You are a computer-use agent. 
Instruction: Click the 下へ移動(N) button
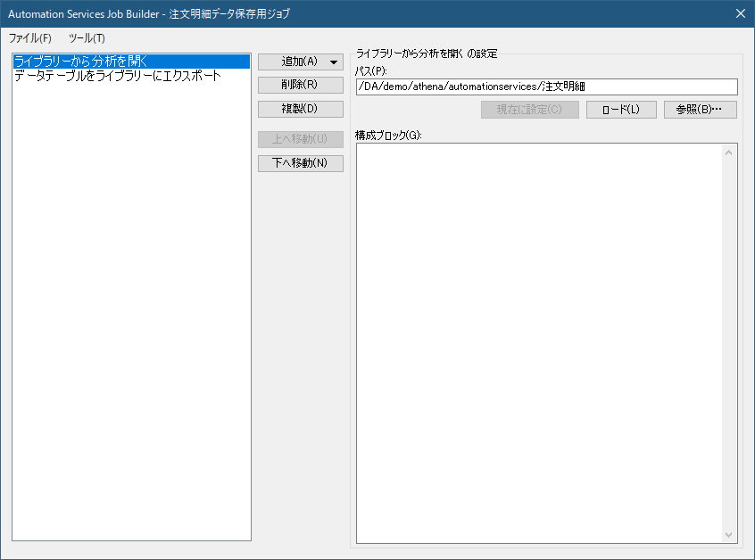[301, 163]
